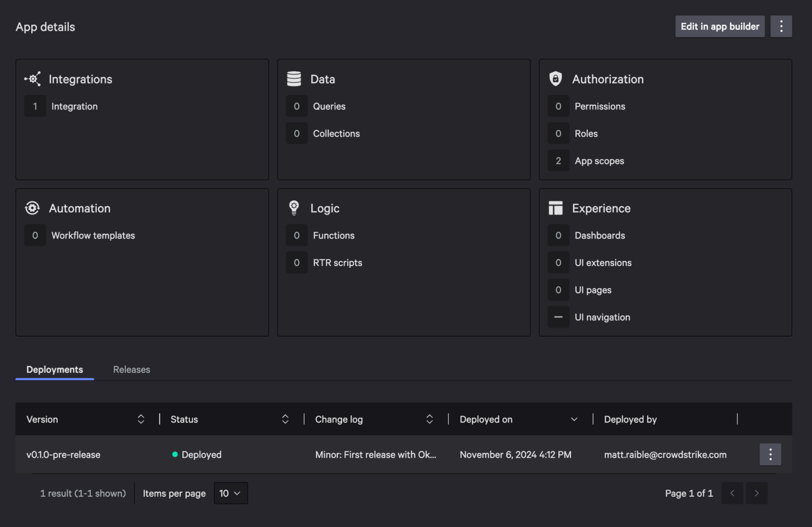Screen dimensions: 812x527
Task: Click the Data database icon
Action: coord(294,78)
